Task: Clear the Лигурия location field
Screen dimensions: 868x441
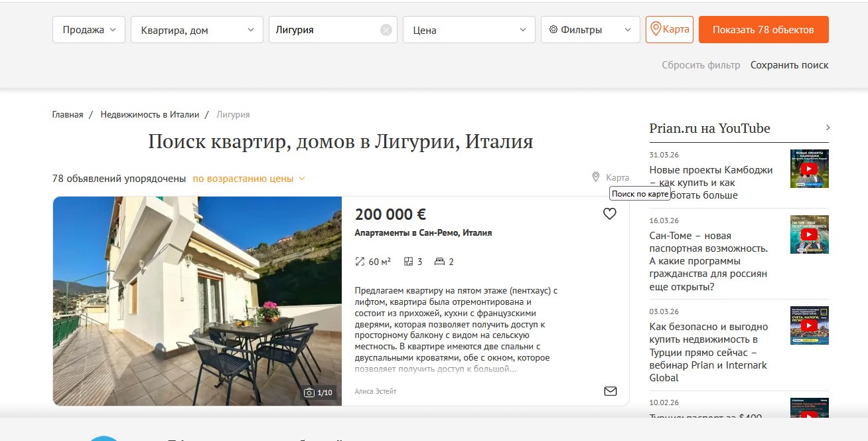Action: pyautogui.click(x=386, y=30)
